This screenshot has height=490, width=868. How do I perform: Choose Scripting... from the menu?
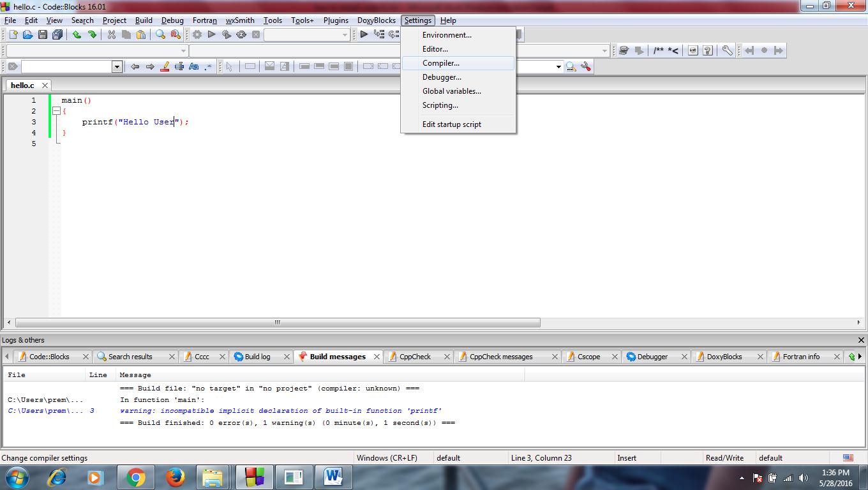click(458, 105)
